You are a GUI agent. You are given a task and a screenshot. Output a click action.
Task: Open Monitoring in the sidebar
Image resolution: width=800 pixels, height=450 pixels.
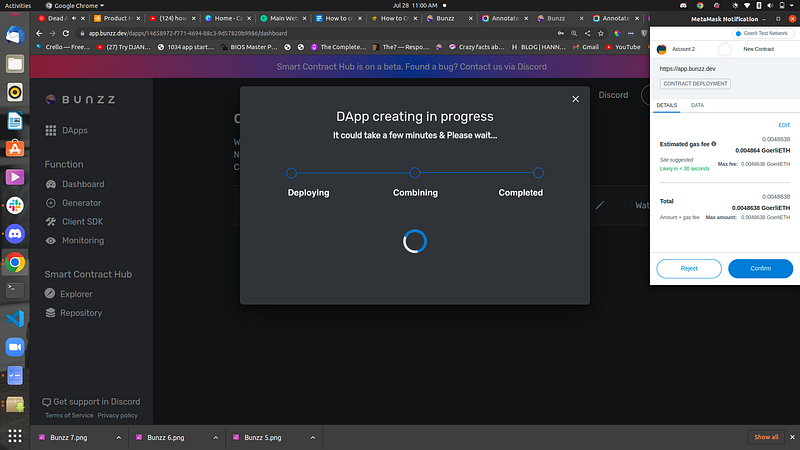coord(74,241)
